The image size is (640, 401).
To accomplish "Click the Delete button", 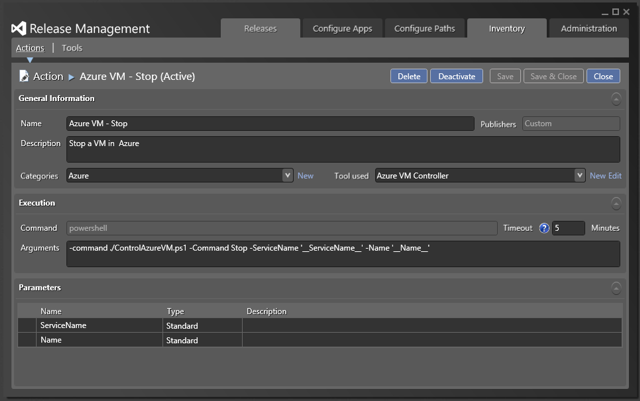I will (409, 76).
